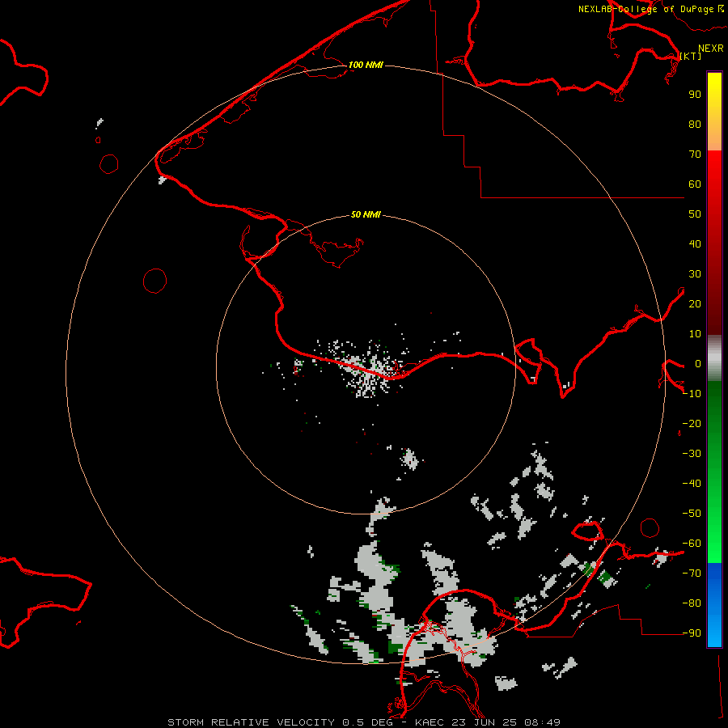Screen dimensions: 728x728
Task: Click the KAEC station identifier in the caption
Action: (x=429, y=722)
